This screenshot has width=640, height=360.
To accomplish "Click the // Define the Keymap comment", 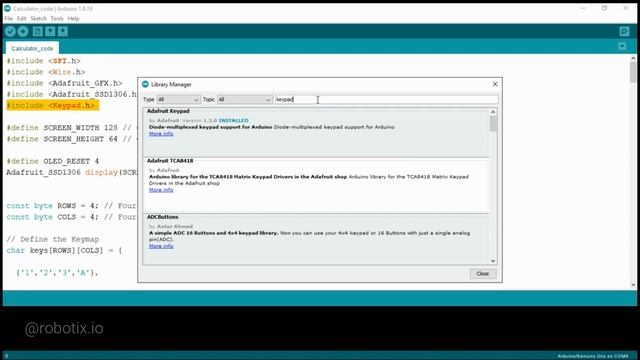I will [53, 239].
